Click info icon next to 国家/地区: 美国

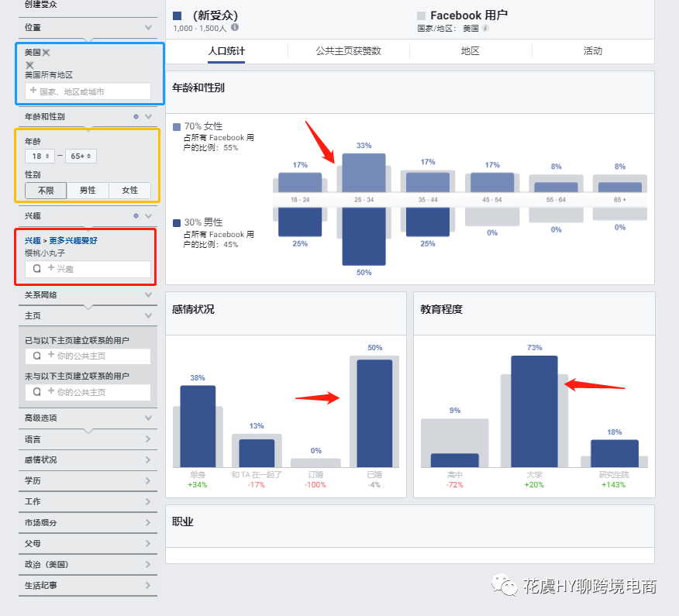tap(485, 28)
